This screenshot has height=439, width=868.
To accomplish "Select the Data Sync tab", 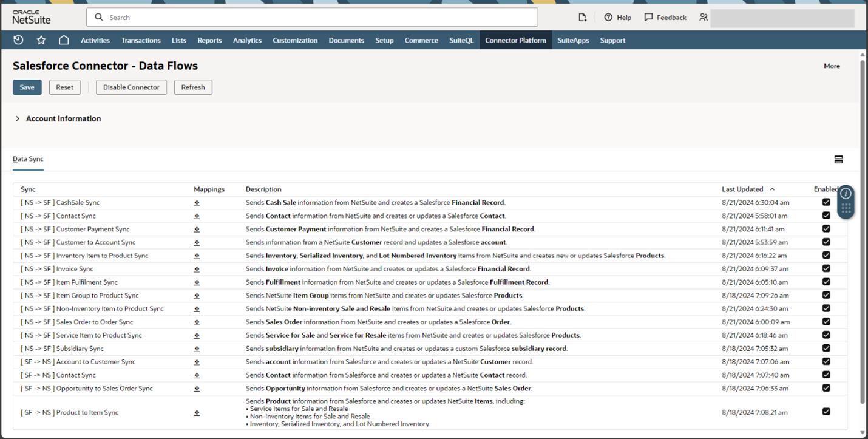I will 28,159.
